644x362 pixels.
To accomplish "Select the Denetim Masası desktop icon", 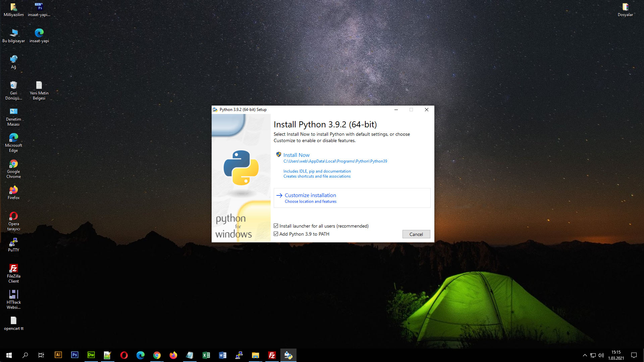I will click(13, 116).
